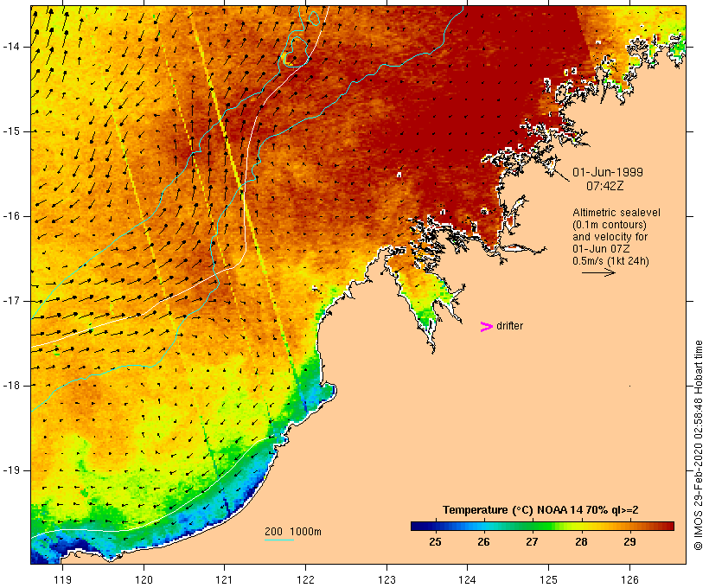Click the colorbar tick label '29'
Screen dimensions: 709x588
(x=629, y=542)
